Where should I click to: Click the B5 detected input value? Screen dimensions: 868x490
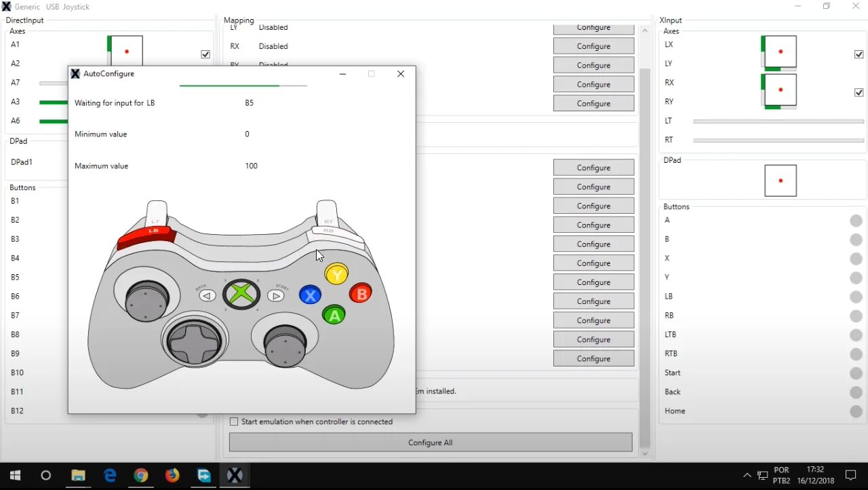click(250, 103)
